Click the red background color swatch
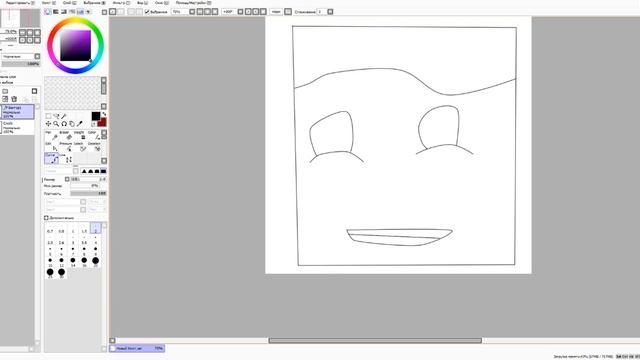640x360 pixels. [x=102, y=122]
